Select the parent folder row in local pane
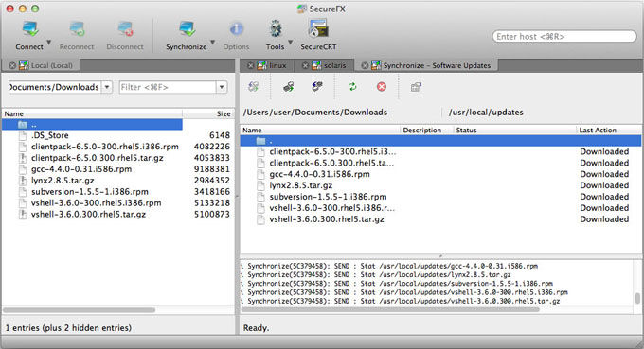The width and height of the screenshot is (644, 349). tap(93, 124)
